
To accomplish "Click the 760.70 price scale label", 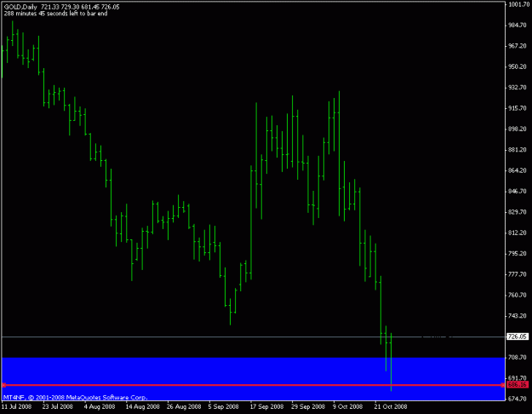I will pos(518,295).
